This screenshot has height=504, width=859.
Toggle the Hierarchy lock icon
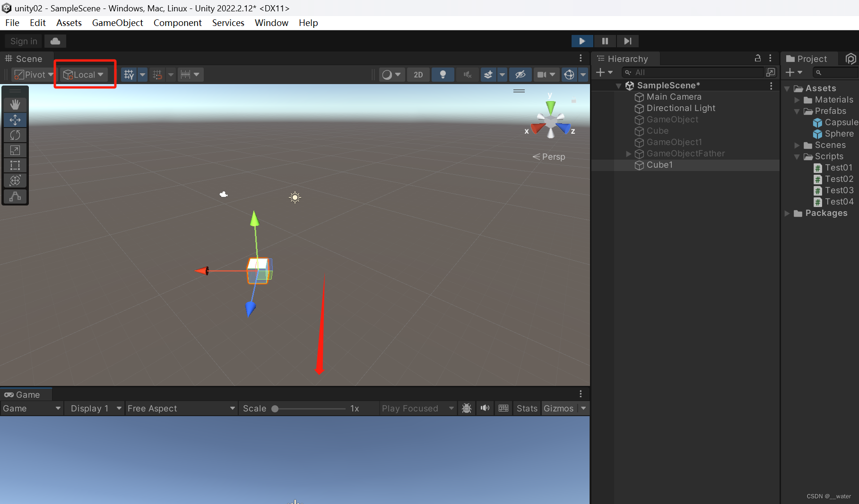pos(758,58)
